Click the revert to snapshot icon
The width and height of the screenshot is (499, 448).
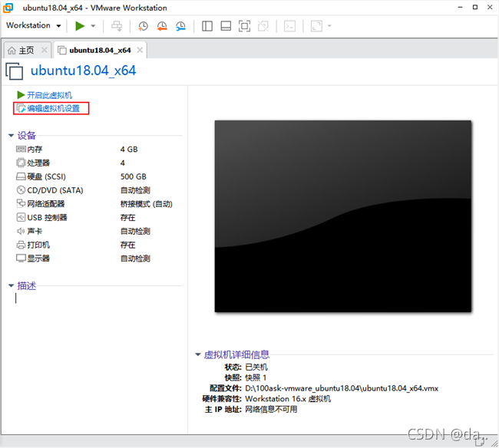coord(162,26)
